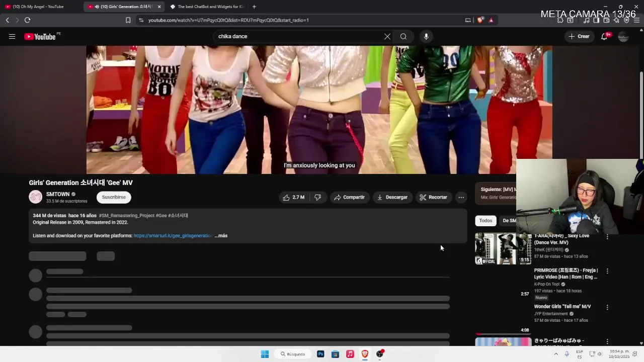The image size is (644, 362).
Task: Open Wonder Girls "Tell me" M/V title
Action: (x=562, y=307)
